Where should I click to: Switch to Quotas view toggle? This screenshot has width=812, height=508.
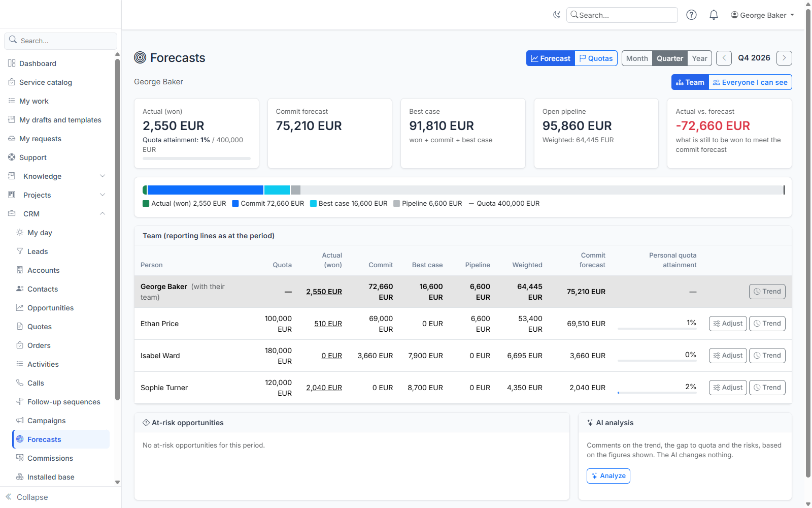coord(596,58)
